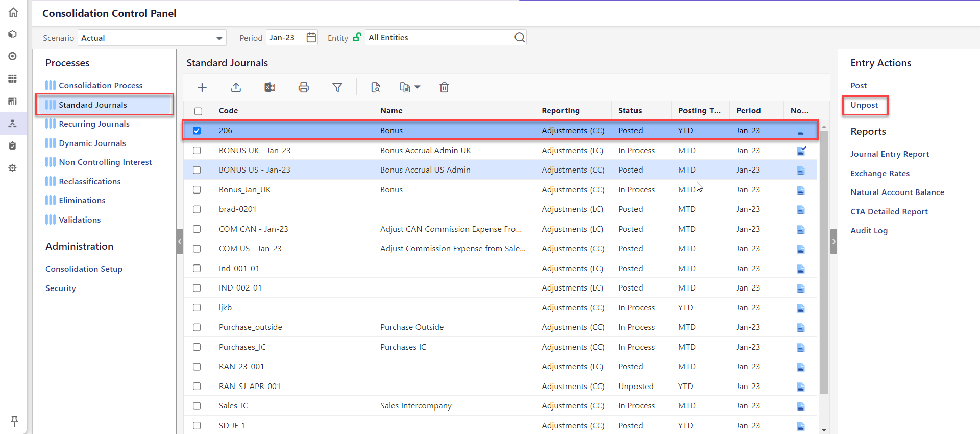Image resolution: width=980 pixels, height=434 pixels.
Task: Click the print icon in toolbar
Action: tap(304, 87)
